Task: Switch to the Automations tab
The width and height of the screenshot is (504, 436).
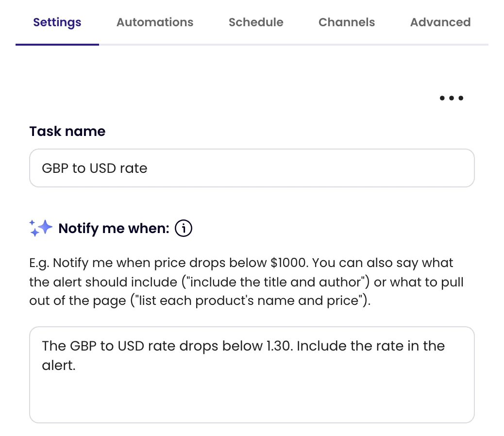Action: (155, 22)
